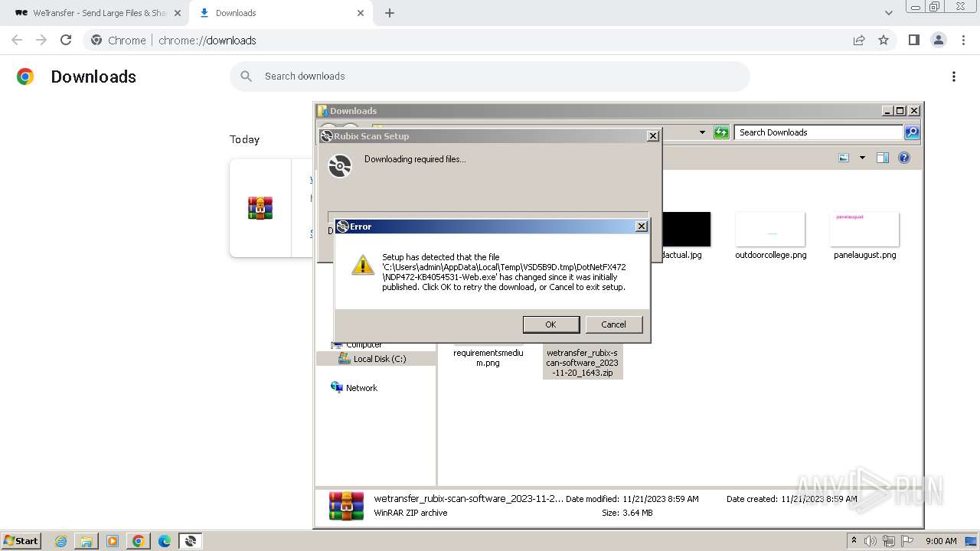This screenshot has width=980, height=551.
Task: Select wetransfer_rubix-scan-software zip file
Action: click(x=583, y=363)
